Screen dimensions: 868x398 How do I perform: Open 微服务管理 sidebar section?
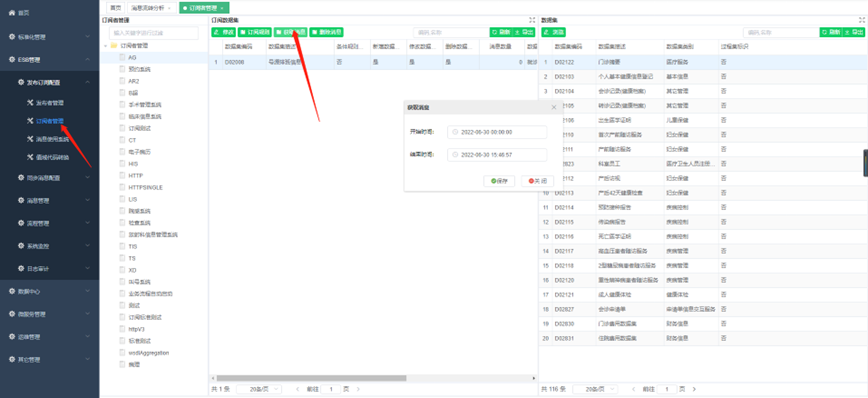[49, 314]
